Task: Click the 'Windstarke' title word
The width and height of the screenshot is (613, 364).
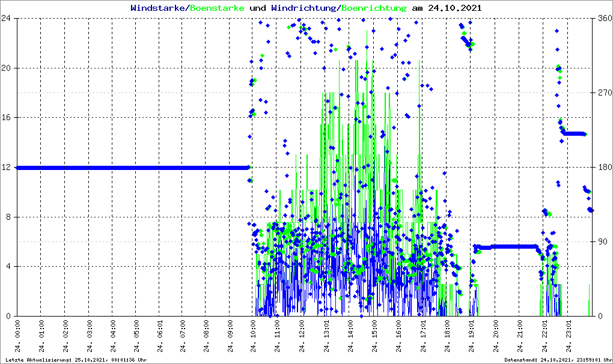Action: coord(157,8)
